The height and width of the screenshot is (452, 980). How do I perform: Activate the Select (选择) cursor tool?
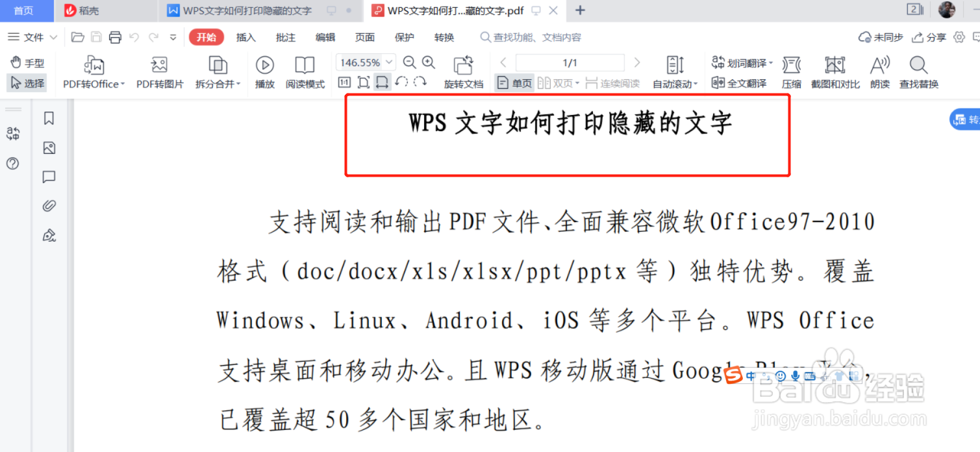click(27, 83)
